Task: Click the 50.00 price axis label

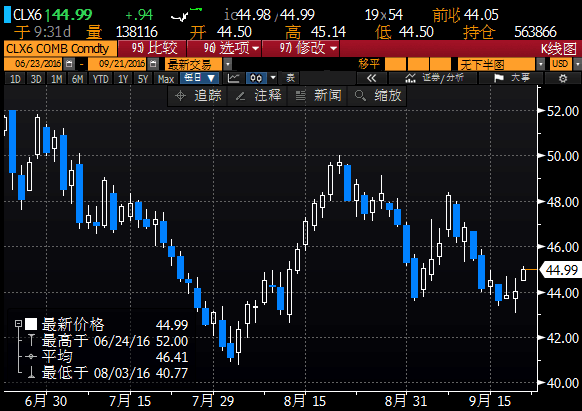Action: point(563,156)
